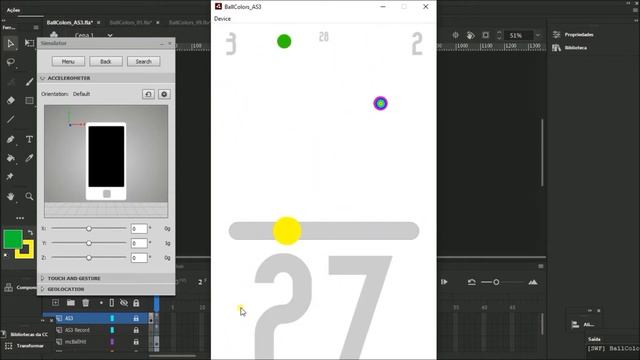
Task: Toggle outline color of AS3 layer
Action: (112, 318)
